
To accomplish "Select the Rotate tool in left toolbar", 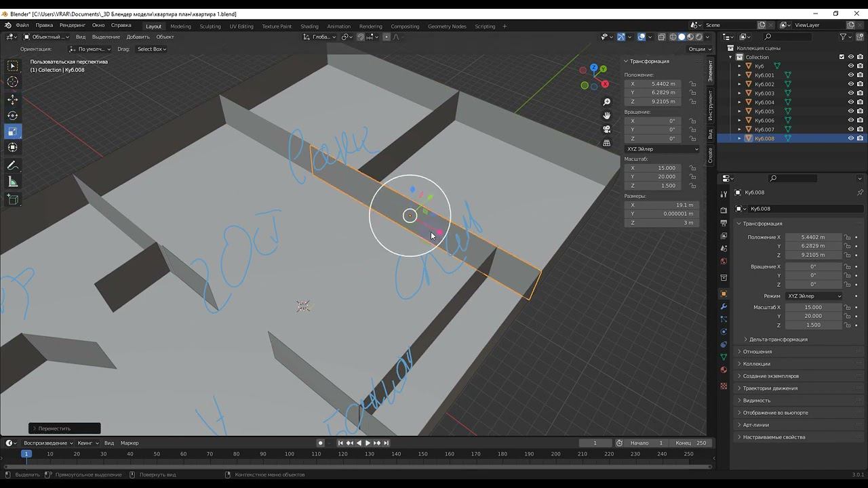I will [13, 115].
